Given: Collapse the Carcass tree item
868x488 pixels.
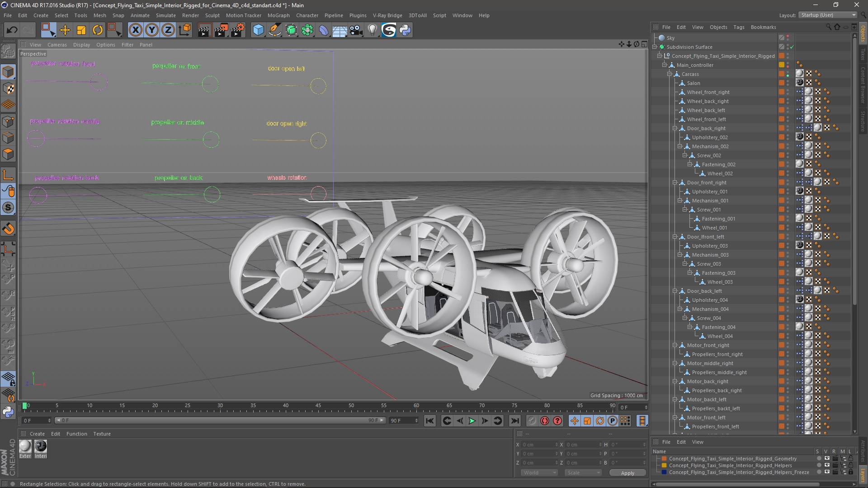Looking at the screenshot, I should click(x=670, y=74).
